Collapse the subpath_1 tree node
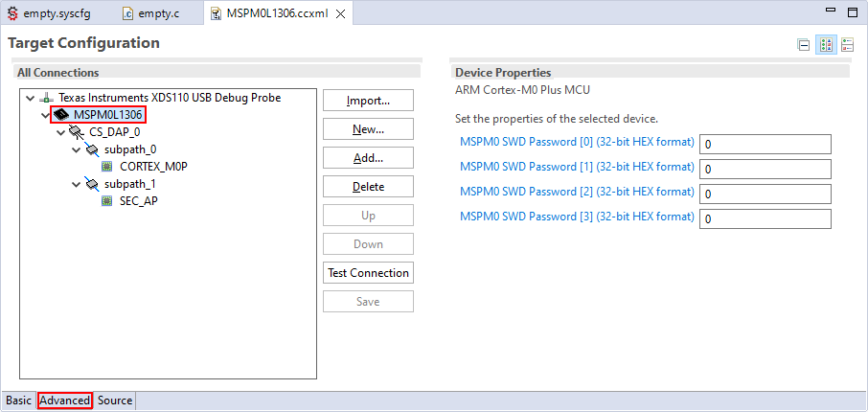This screenshot has width=868, height=412. pyautogui.click(x=77, y=184)
